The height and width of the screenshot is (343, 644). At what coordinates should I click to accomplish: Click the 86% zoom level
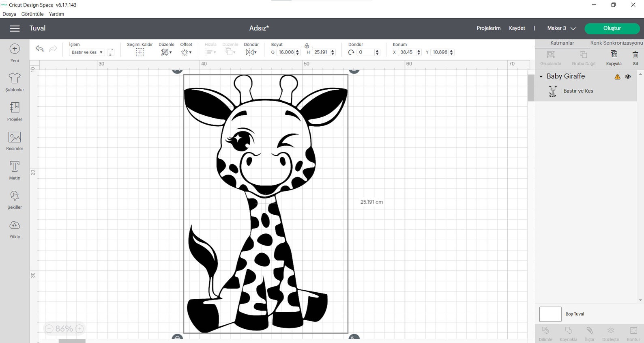coord(64,329)
